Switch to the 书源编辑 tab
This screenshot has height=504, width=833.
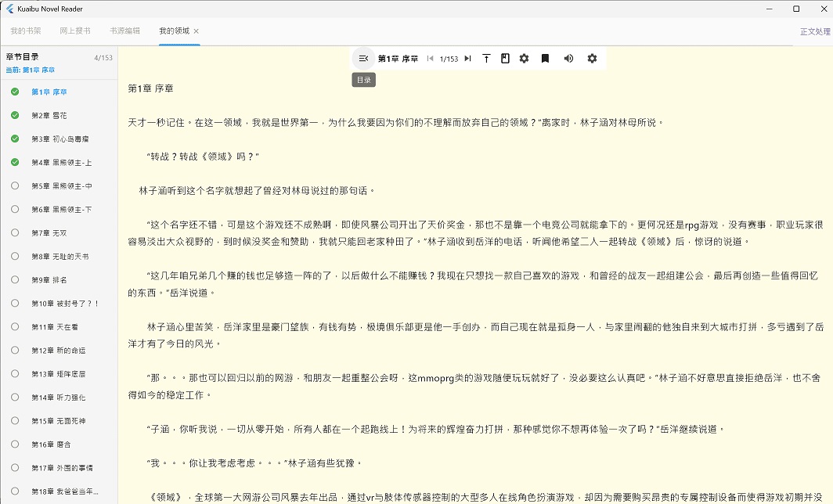tap(124, 31)
